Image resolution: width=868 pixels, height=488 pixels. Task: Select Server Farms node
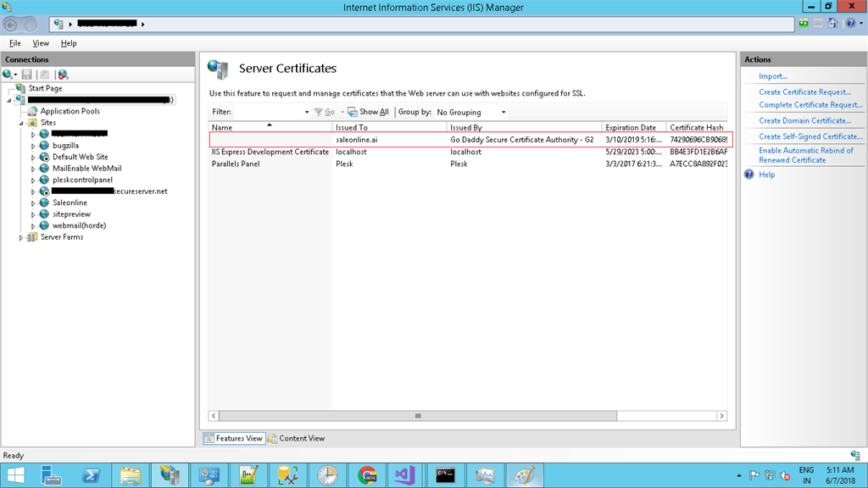tap(62, 237)
